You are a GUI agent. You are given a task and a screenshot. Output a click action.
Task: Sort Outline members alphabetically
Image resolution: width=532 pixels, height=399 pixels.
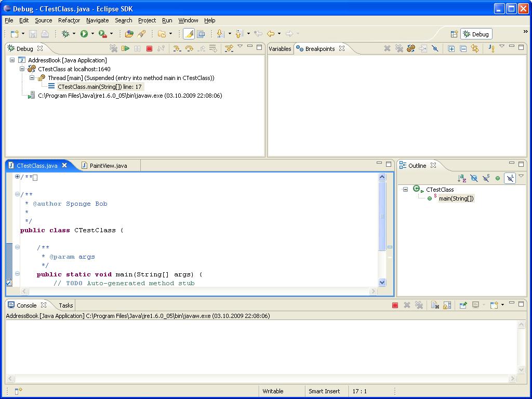point(462,178)
